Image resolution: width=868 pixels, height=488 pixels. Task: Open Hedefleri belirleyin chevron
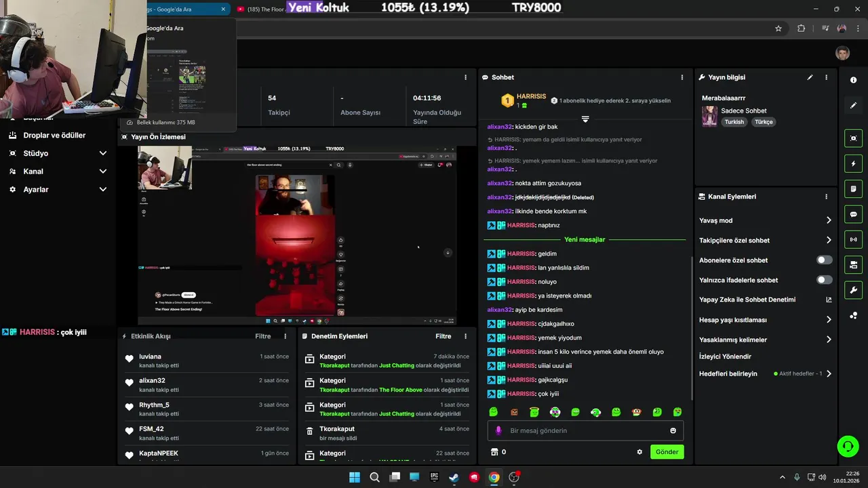coord(828,373)
